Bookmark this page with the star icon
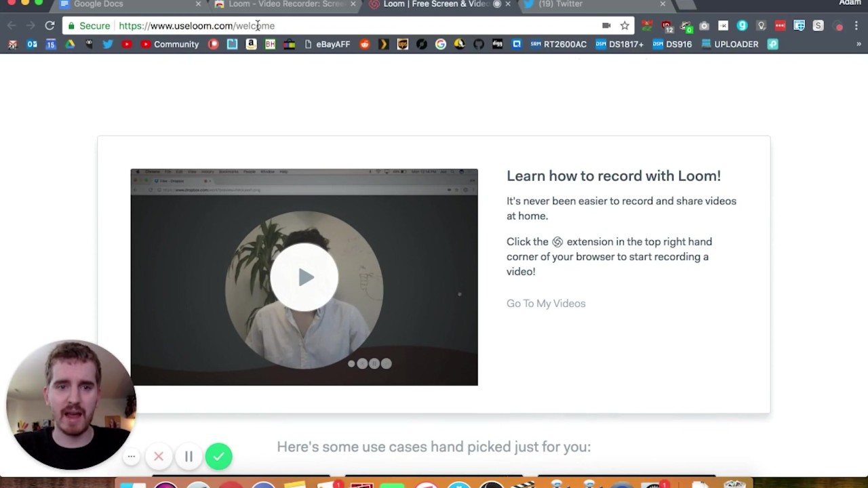 pos(625,26)
